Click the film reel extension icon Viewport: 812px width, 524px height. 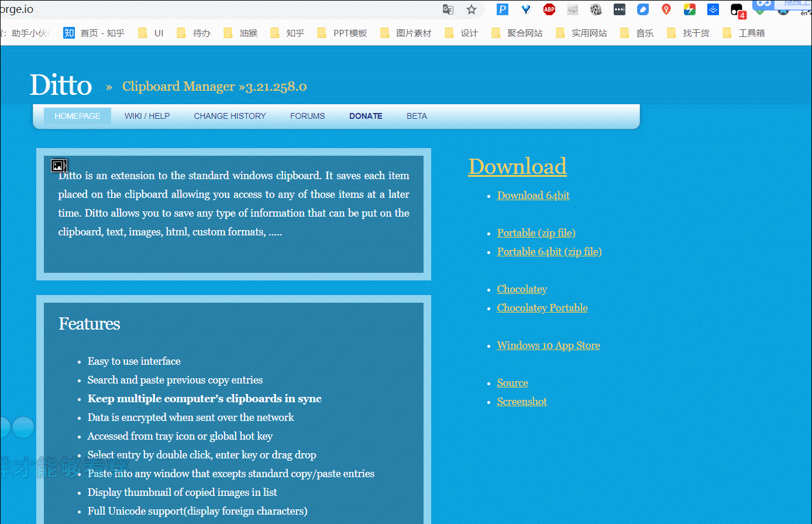[x=596, y=9]
